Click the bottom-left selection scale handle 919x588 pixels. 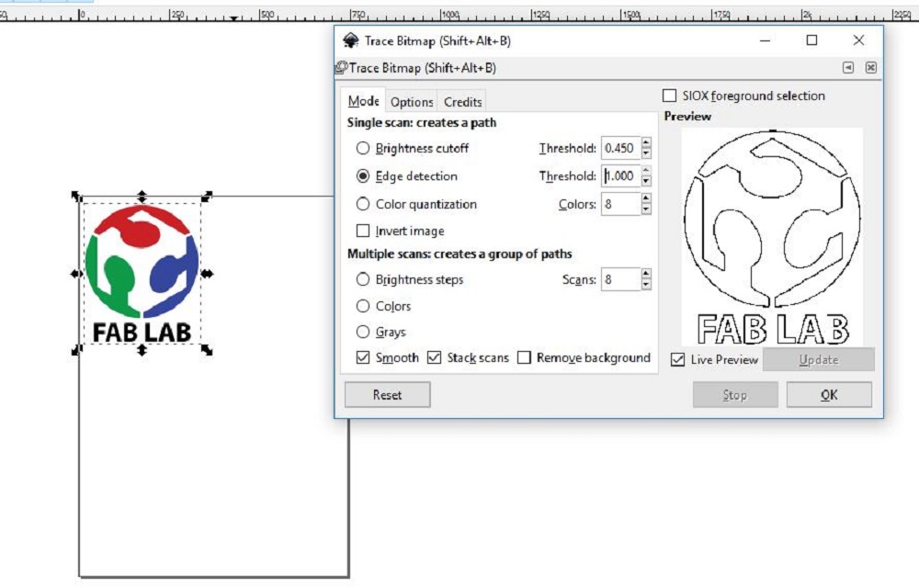[77, 350]
